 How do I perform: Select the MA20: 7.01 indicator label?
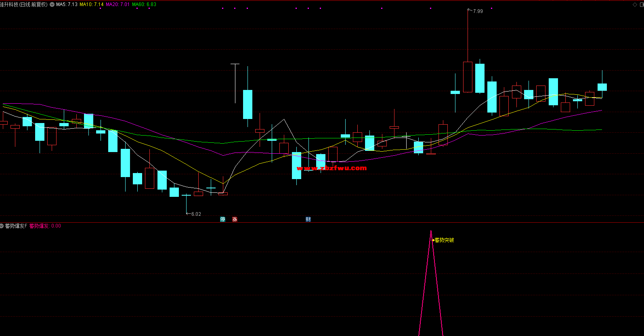(x=118, y=4)
